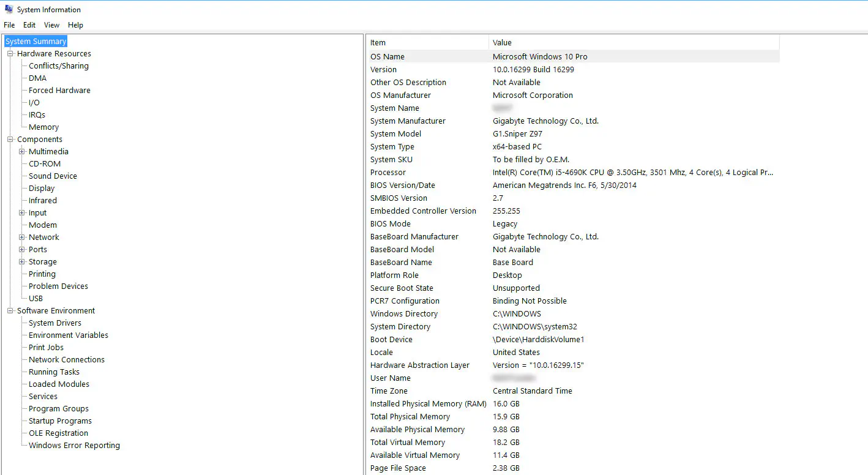Screen dimensions: 868x475
Task: Select the Display component
Action: pyautogui.click(x=42, y=188)
